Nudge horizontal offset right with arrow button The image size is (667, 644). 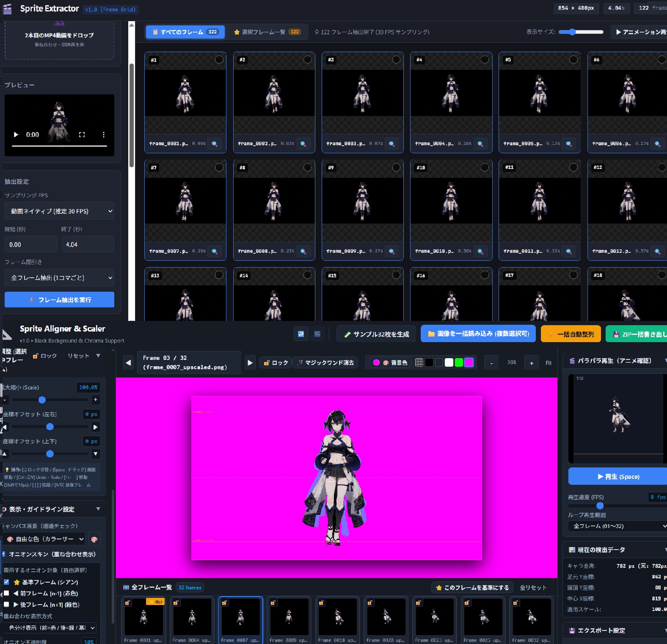96,427
